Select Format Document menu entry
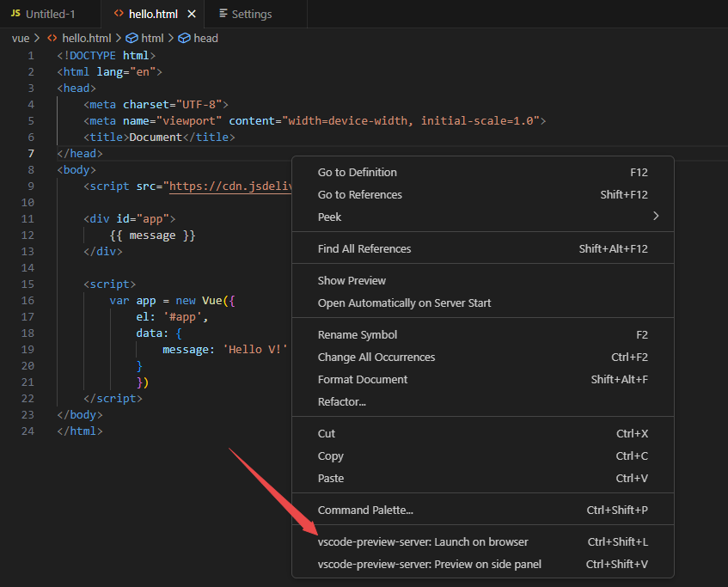728x587 pixels. pyautogui.click(x=363, y=379)
